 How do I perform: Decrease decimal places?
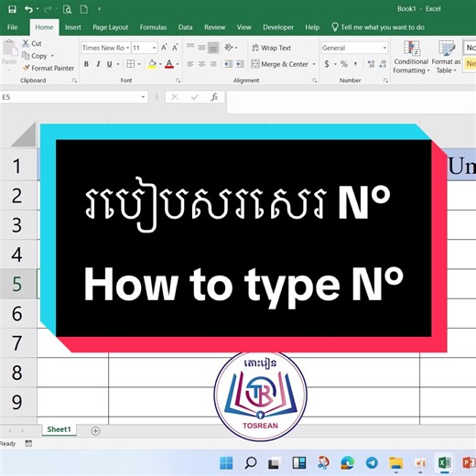(383, 64)
